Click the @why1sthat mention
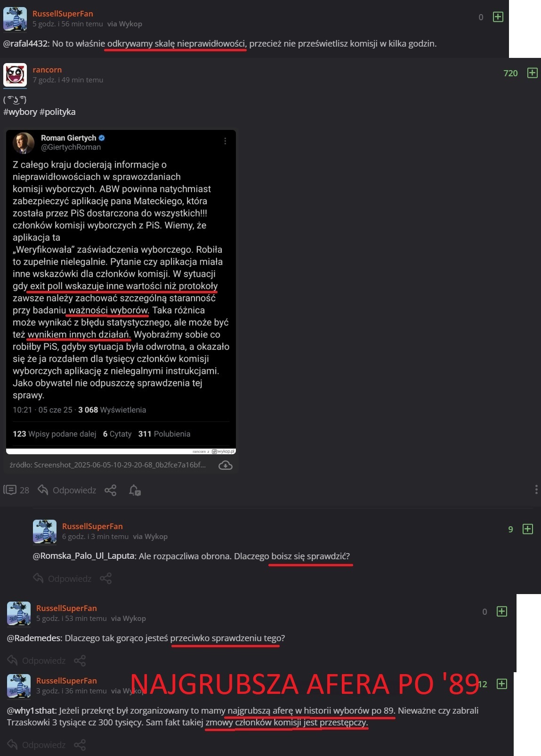 tap(32, 710)
